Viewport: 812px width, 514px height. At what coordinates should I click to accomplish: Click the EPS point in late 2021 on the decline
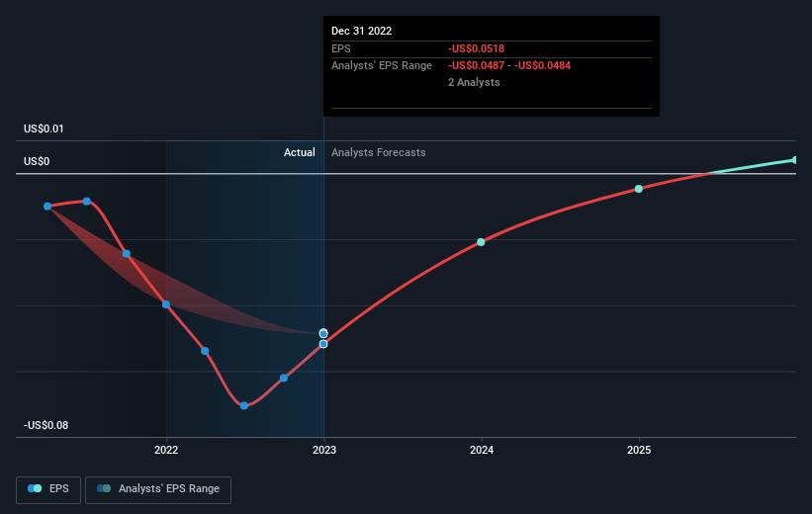tap(127, 254)
